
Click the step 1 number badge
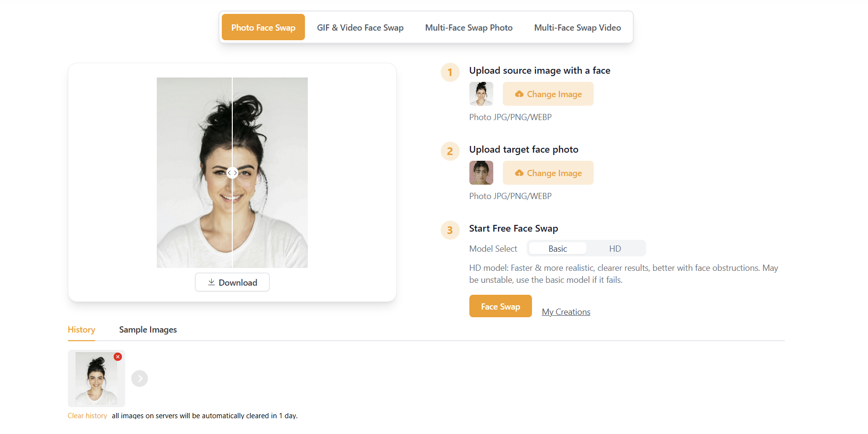pyautogui.click(x=450, y=72)
